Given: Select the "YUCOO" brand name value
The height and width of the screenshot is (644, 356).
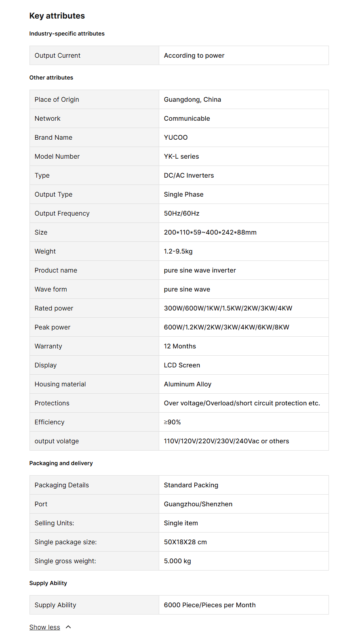Looking at the screenshot, I should point(176,137).
